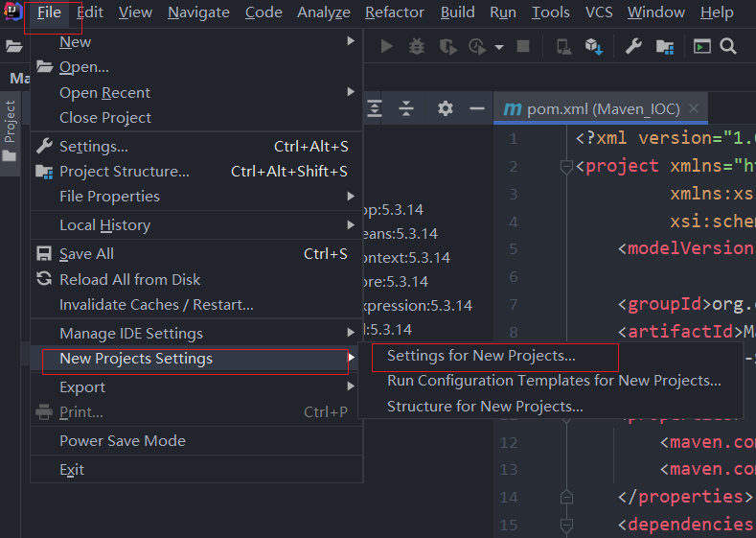The width and height of the screenshot is (756, 538).
Task: Click the Open folder icon in toolbar
Action: [14, 46]
